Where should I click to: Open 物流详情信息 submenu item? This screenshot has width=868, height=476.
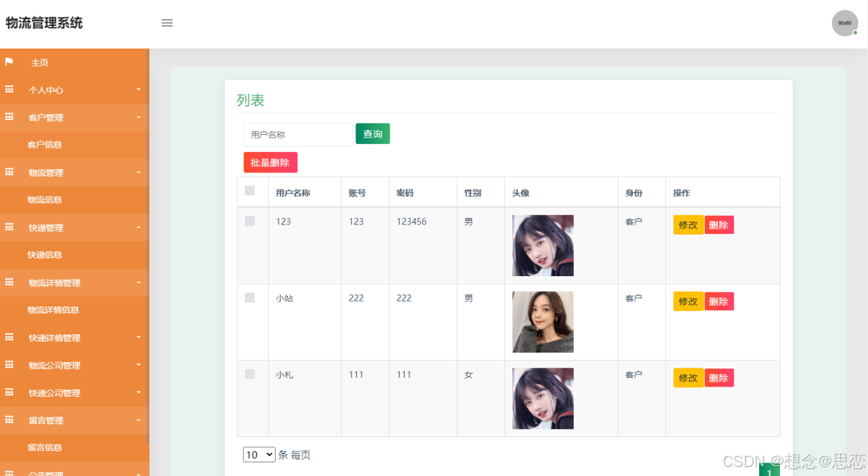(53, 310)
